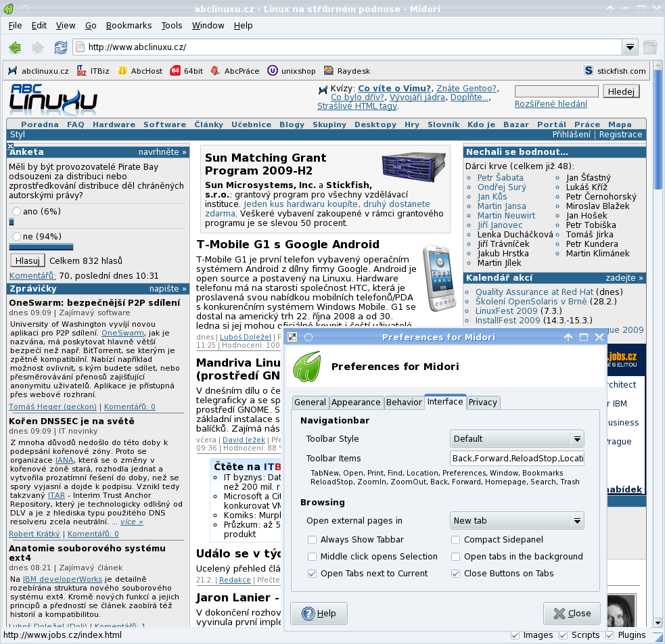Switch to the Appearance tab
Screen dimensions: 665x644
pyautogui.click(x=356, y=402)
